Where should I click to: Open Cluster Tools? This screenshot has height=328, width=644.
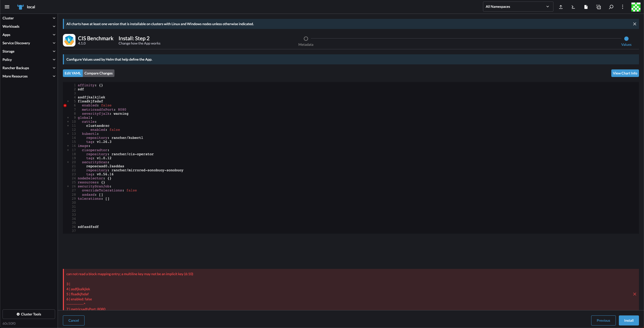coord(29,314)
